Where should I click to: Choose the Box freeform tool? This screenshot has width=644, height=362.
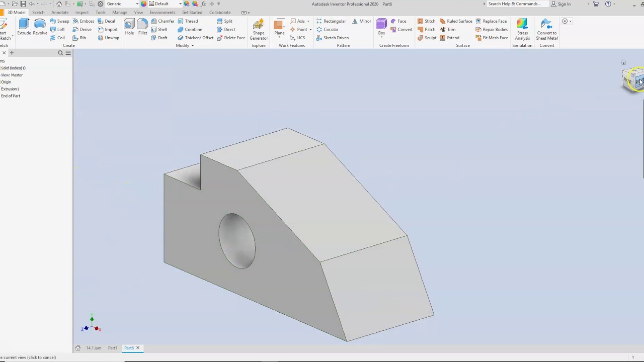click(381, 28)
